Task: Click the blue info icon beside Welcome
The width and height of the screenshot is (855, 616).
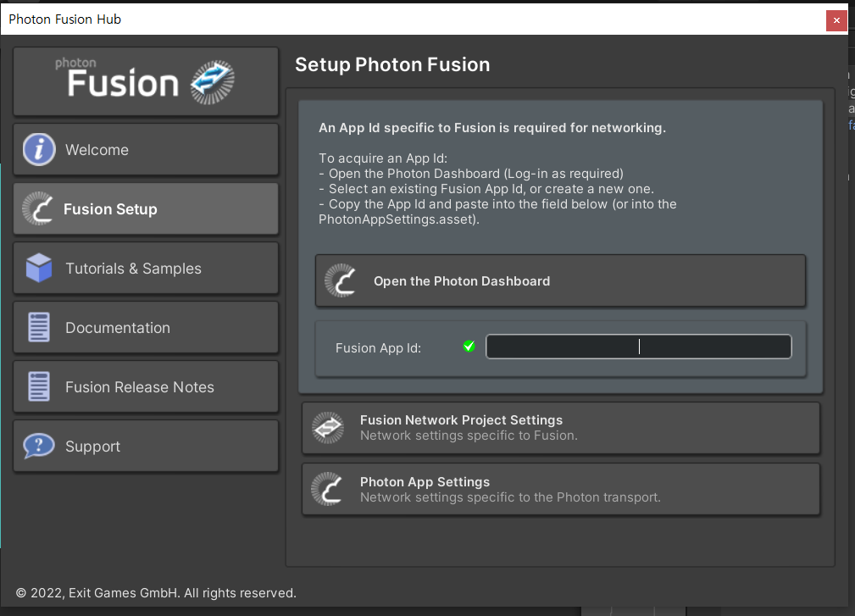Action: 39,149
